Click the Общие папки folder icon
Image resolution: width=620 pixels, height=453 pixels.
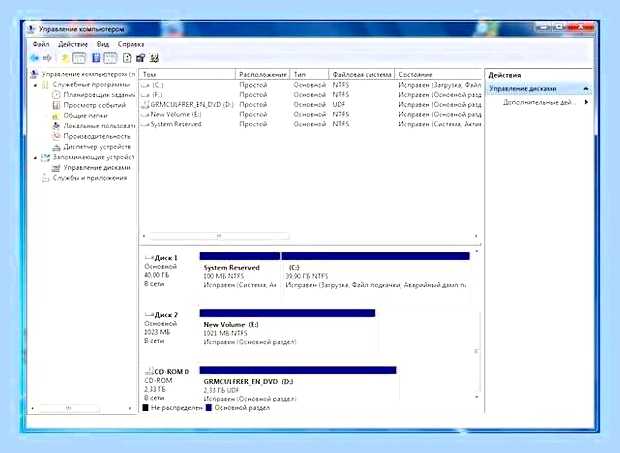click(56, 116)
